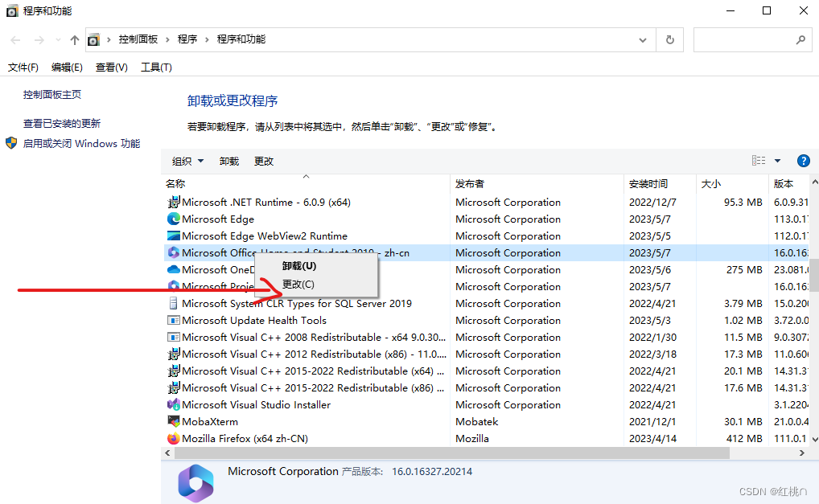Refresh the Programs and Features list
Screen dimensions: 819x504
pos(669,39)
